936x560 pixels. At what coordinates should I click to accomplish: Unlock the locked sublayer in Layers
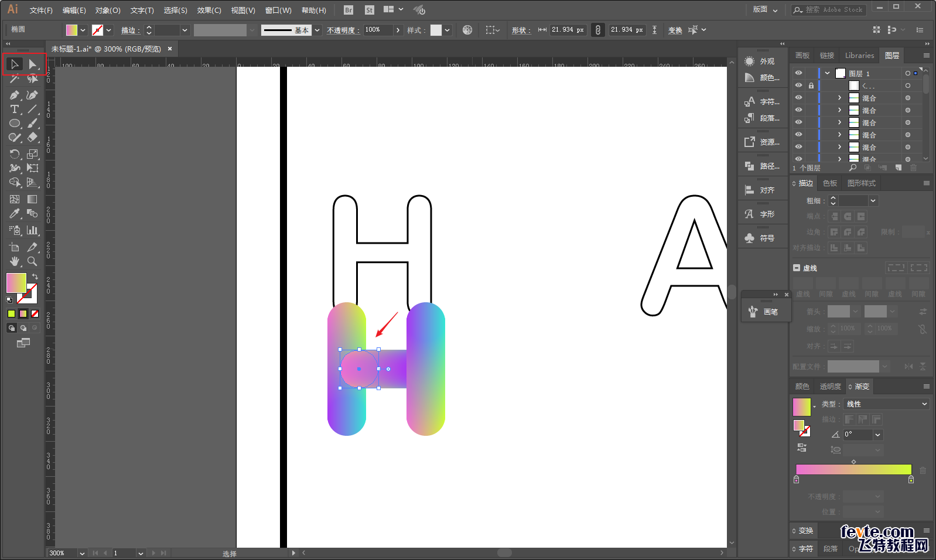coord(811,86)
